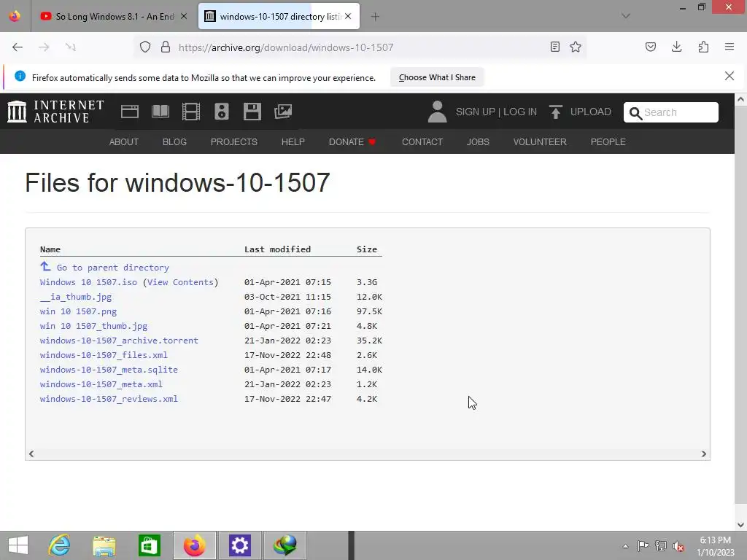Download Windows 10 1507.iso file
This screenshot has height=560, width=747.
click(x=88, y=282)
